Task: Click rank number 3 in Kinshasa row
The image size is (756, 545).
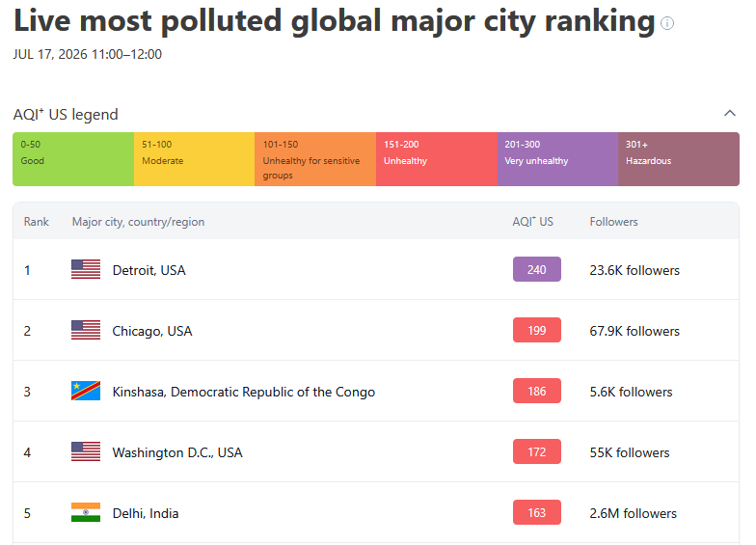Action: tap(27, 392)
